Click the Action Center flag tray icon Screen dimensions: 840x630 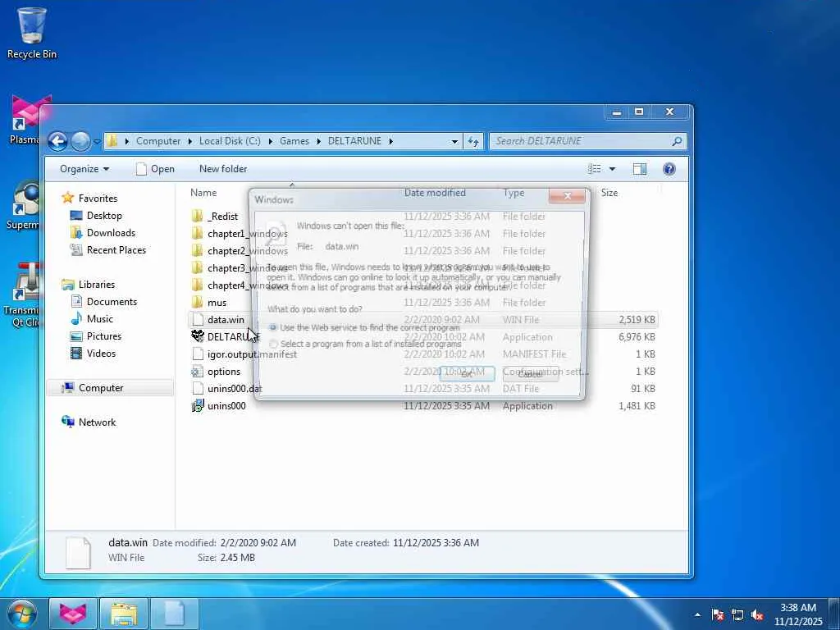coord(718,615)
